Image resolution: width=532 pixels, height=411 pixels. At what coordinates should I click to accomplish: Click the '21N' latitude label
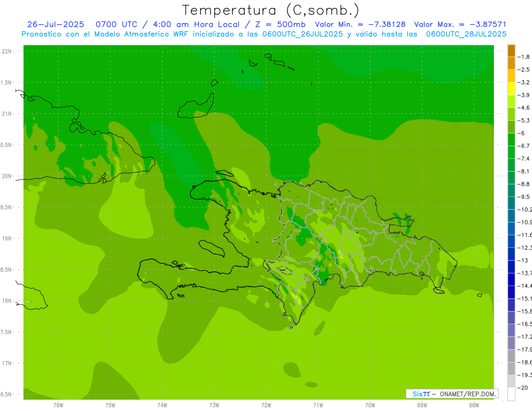[x=7, y=114]
